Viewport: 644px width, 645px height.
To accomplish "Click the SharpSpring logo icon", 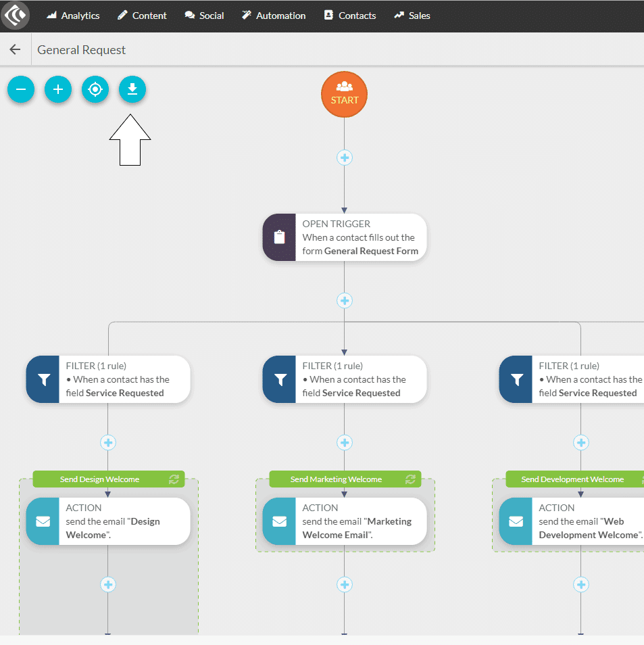I will [x=16, y=16].
